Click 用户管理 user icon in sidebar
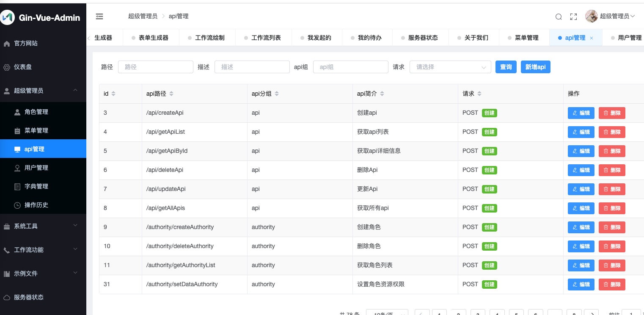Image resolution: width=644 pixels, height=315 pixels. tap(17, 168)
